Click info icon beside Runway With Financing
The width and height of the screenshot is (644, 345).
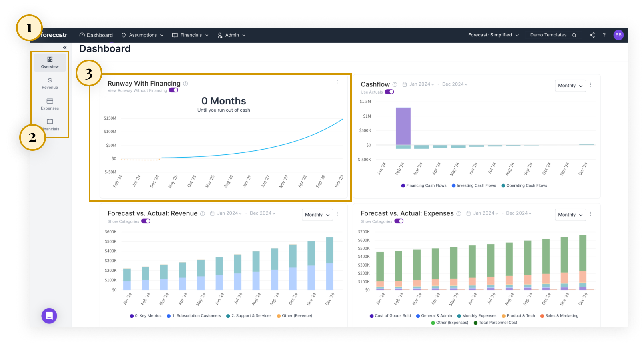click(x=185, y=84)
